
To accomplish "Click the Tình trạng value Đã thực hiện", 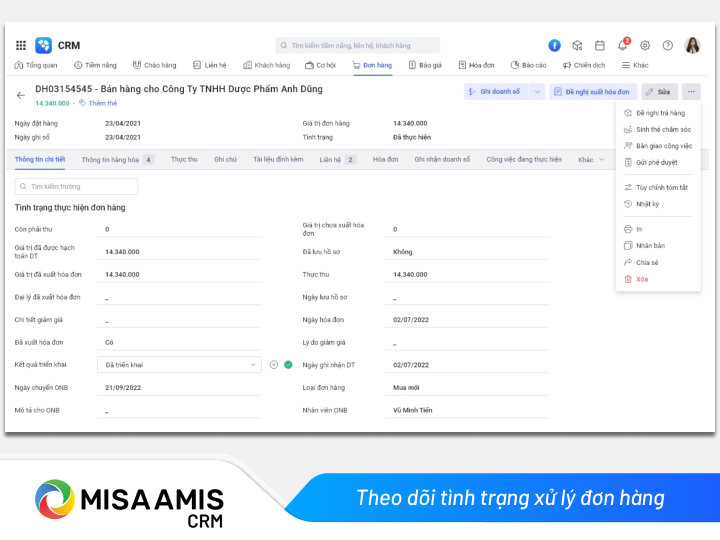I will pyautogui.click(x=412, y=137).
